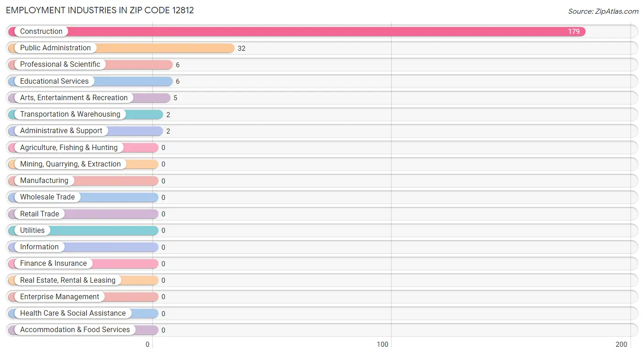Click the 32 value beside Public Administration
The width and height of the screenshot is (644, 355).
(241, 48)
